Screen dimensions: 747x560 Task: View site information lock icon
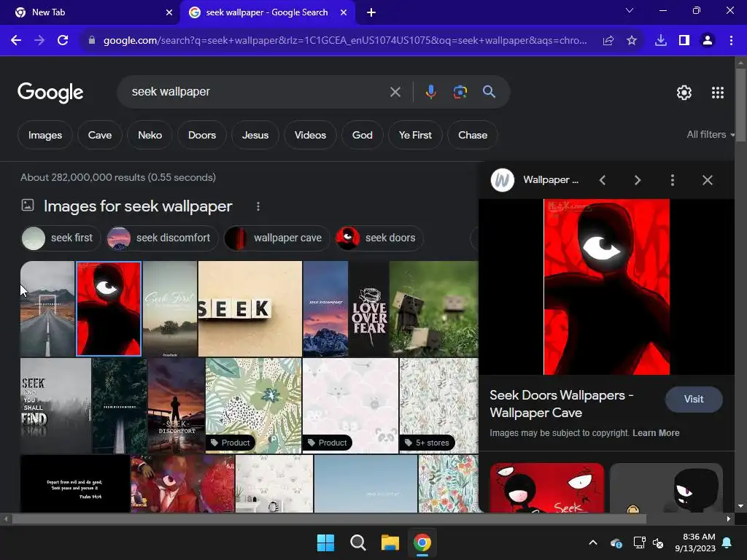91,41
